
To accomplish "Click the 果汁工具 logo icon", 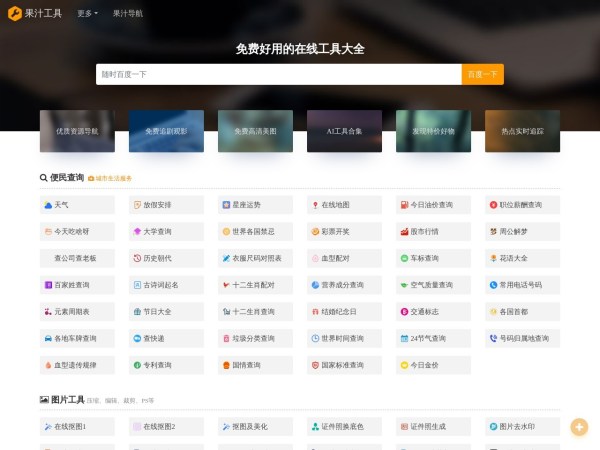I will (15, 14).
